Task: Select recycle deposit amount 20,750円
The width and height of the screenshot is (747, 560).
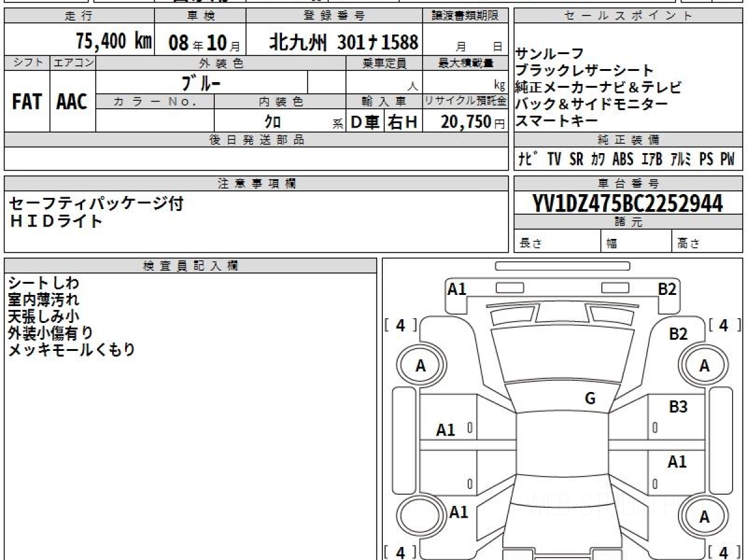Action: point(473,122)
